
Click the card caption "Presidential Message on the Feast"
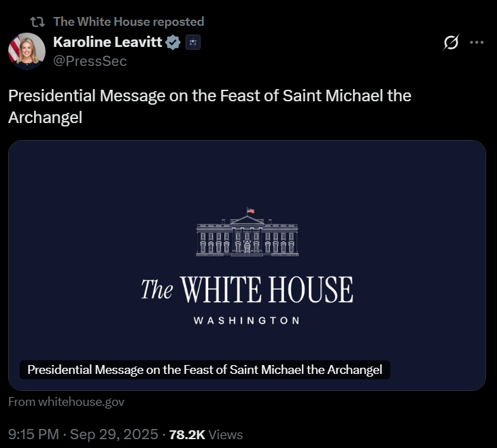(x=205, y=370)
